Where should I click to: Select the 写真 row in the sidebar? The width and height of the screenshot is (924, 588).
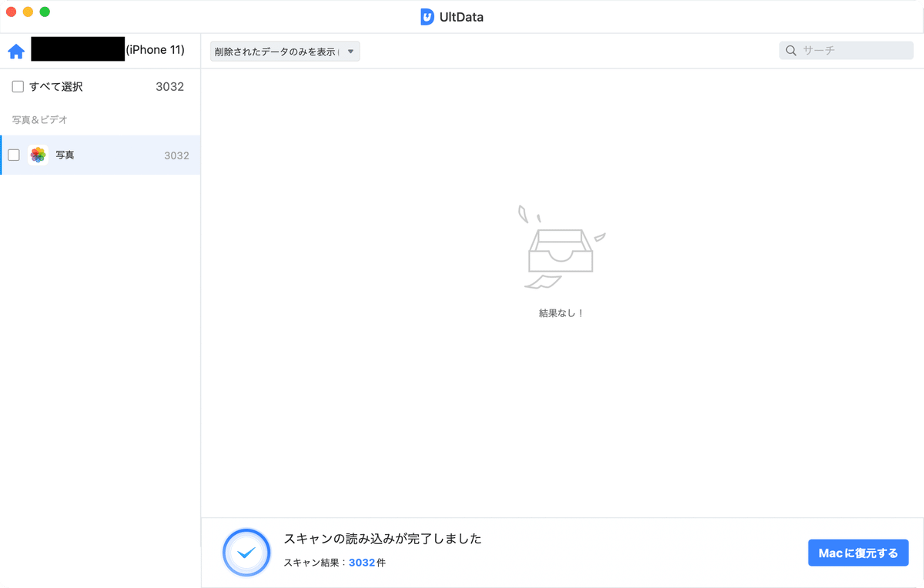100,155
